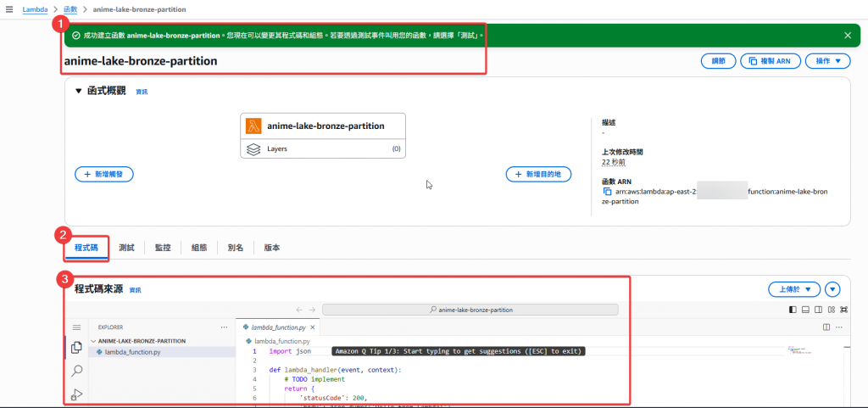Go back with the editor left arrow
Screen dimensions: 868x408
pos(299,310)
